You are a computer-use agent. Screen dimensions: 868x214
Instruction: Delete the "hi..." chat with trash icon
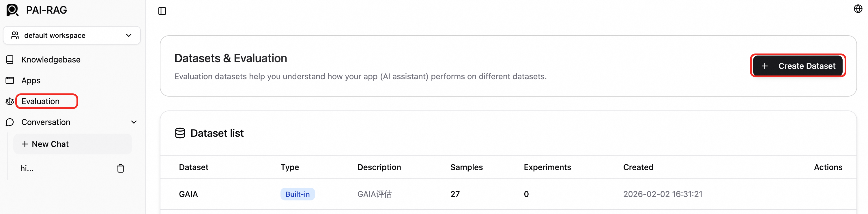coord(121,168)
